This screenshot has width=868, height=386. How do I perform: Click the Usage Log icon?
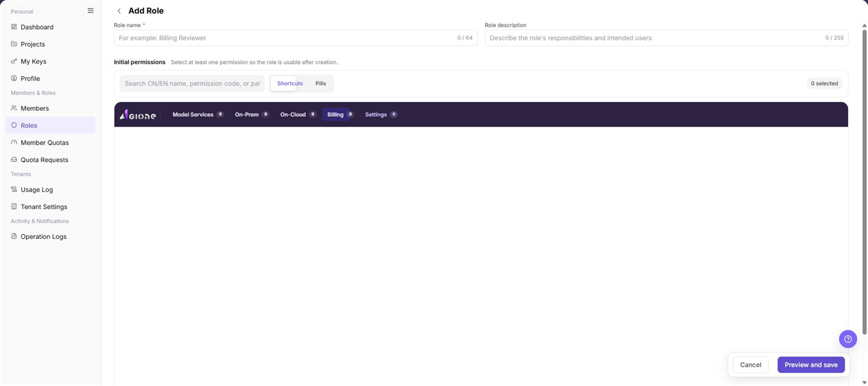[14, 190]
